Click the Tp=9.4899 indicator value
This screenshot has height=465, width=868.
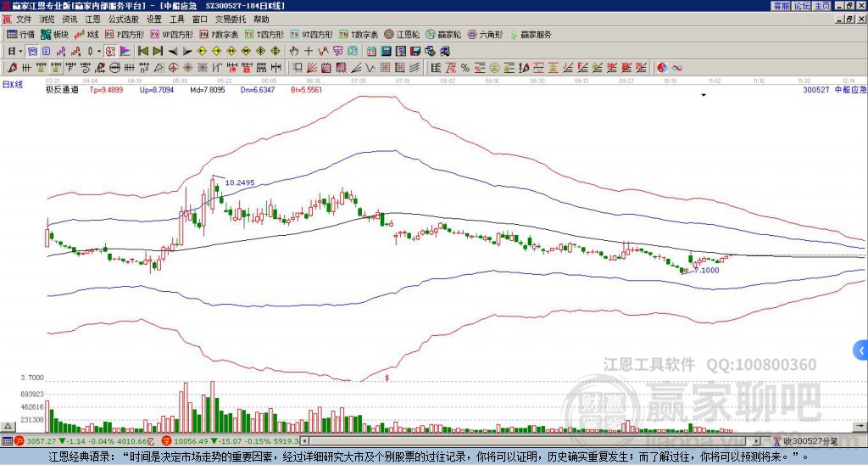108,89
